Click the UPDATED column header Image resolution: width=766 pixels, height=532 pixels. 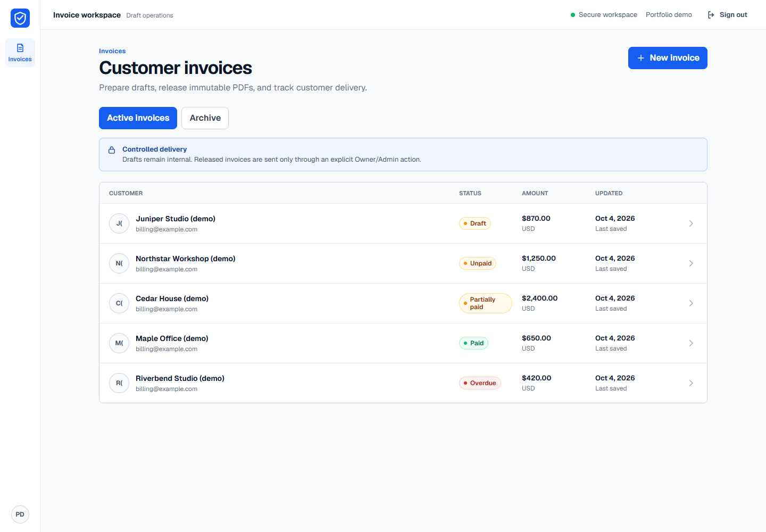609,193
